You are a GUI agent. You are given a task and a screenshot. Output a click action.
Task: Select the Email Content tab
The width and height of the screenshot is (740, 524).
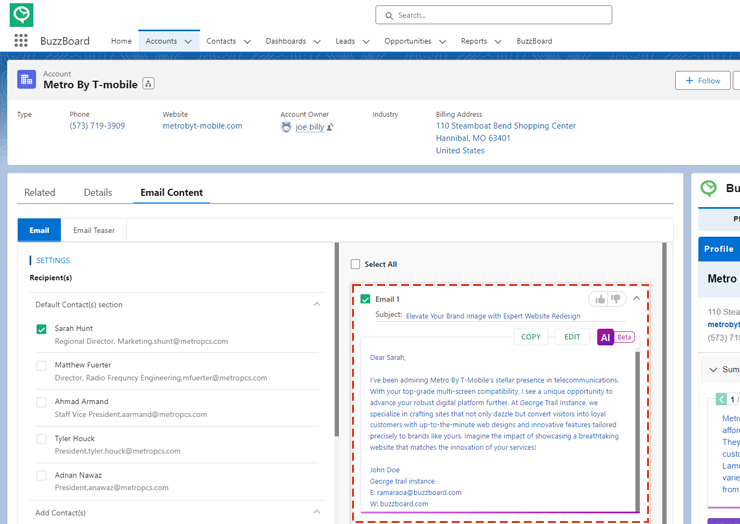pos(171,193)
